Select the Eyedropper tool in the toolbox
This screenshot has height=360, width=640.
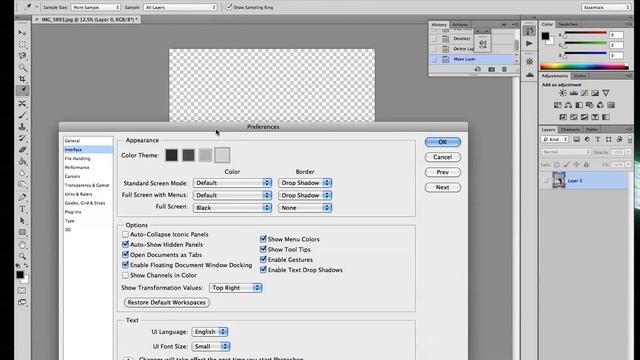22,90
